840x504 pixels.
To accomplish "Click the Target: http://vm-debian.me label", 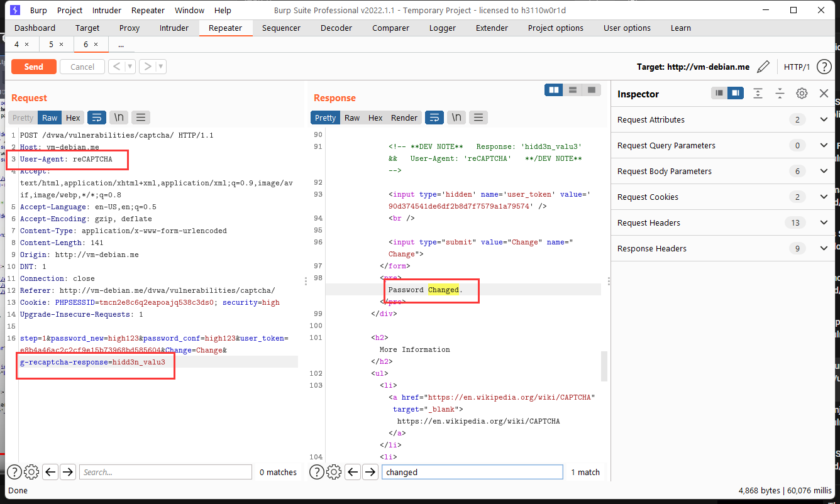I will 693,67.
